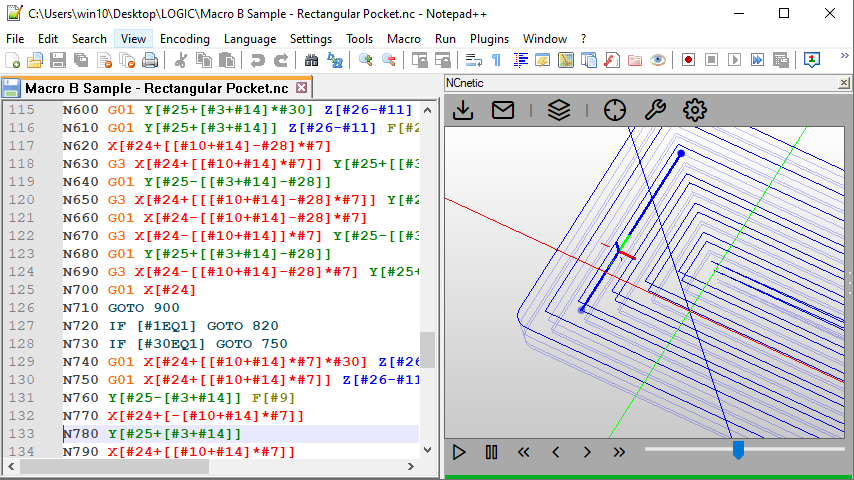The height and width of the screenshot is (480, 854).
Task: Click the Open file toolbar icon
Action: (35, 60)
